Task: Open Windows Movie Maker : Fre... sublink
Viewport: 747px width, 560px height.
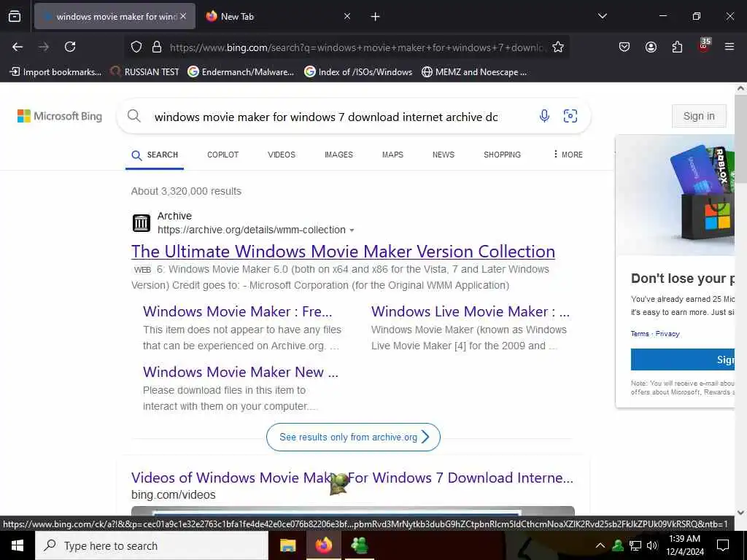Action: pyautogui.click(x=237, y=311)
